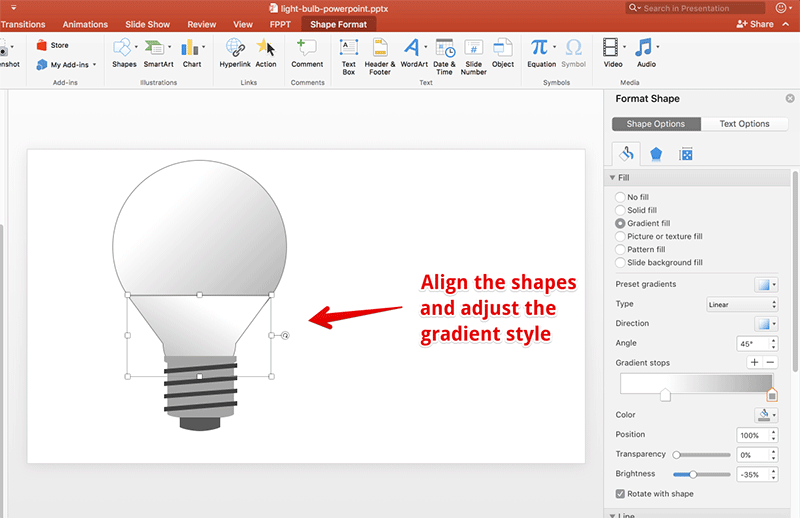Screen dimensions: 800x518
Task: Switch to the Animations ribbon tab
Action: tap(85, 24)
